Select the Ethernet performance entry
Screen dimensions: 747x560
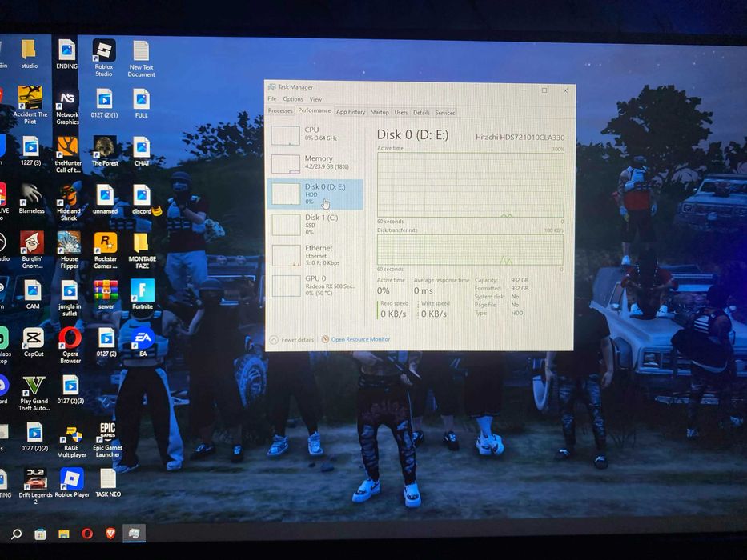pos(315,254)
